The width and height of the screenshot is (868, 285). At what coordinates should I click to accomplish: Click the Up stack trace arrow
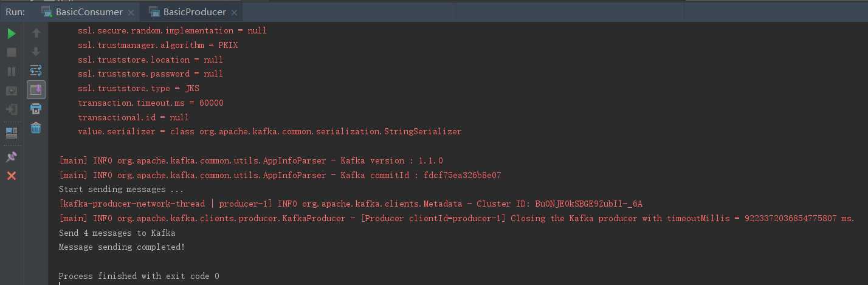pos(36,33)
